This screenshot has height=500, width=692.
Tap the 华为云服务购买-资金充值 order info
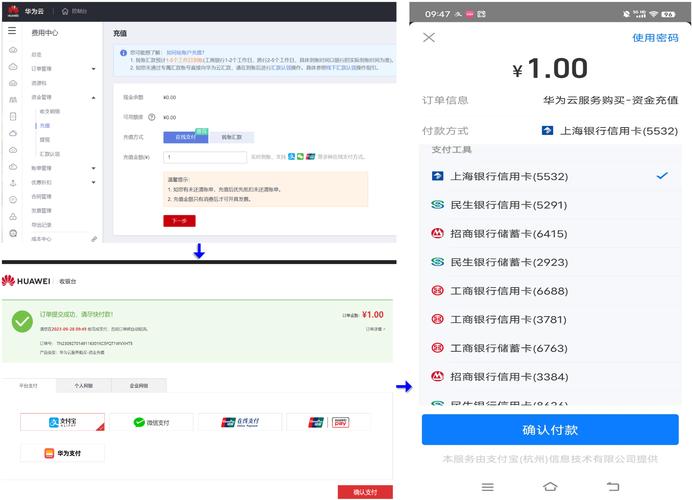click(x=610, y=100)
